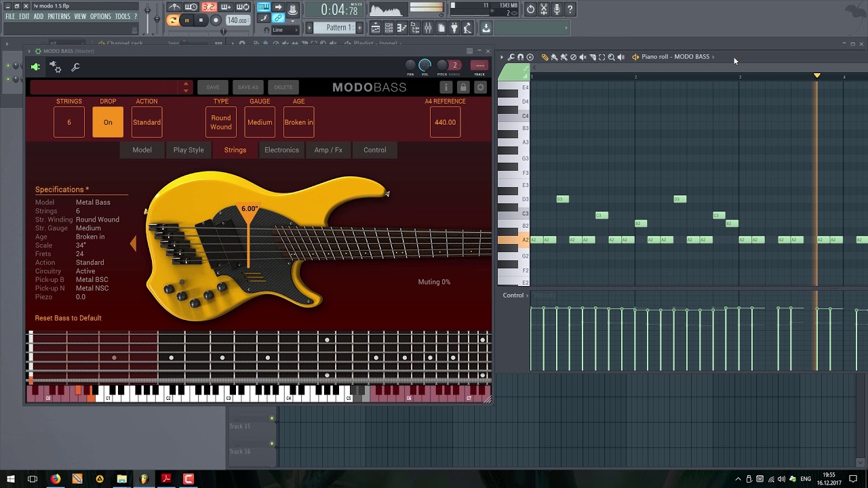
Task: Open the PATTERNS menu
Action: [x=59, y=16]
